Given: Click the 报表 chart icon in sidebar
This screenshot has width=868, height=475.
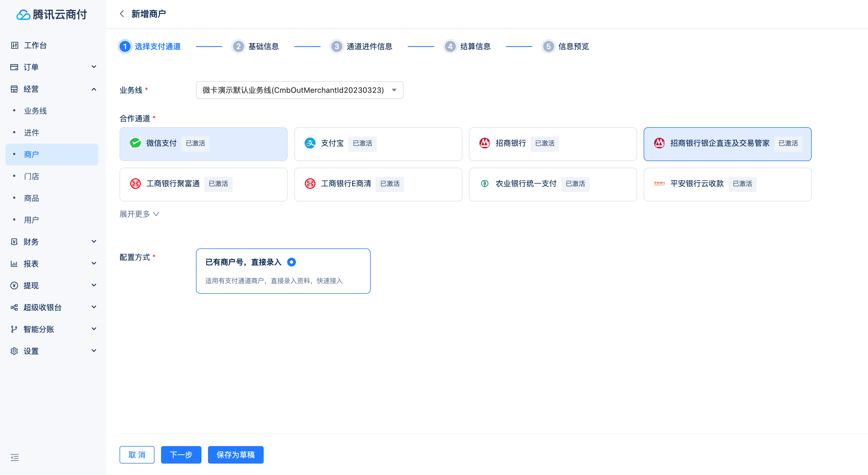Looking at the screenshot, I should pyautogui.click(x=14, y=263).
